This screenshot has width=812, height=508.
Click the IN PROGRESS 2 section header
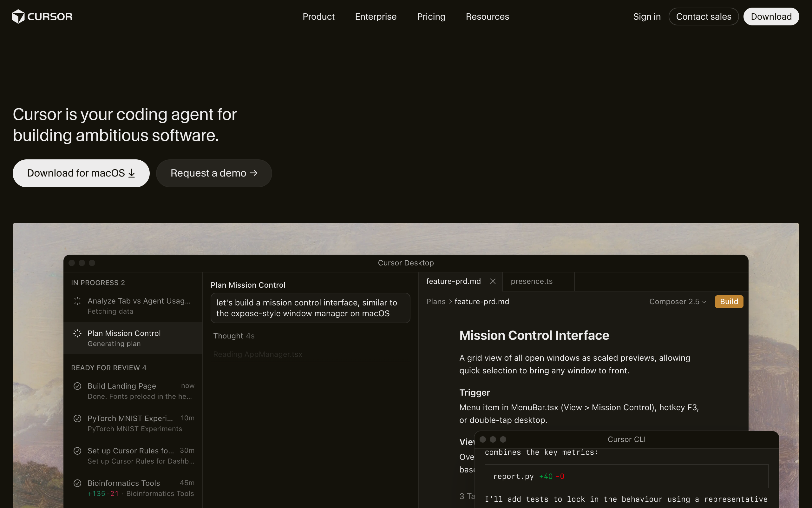click(x=98, y=283)
